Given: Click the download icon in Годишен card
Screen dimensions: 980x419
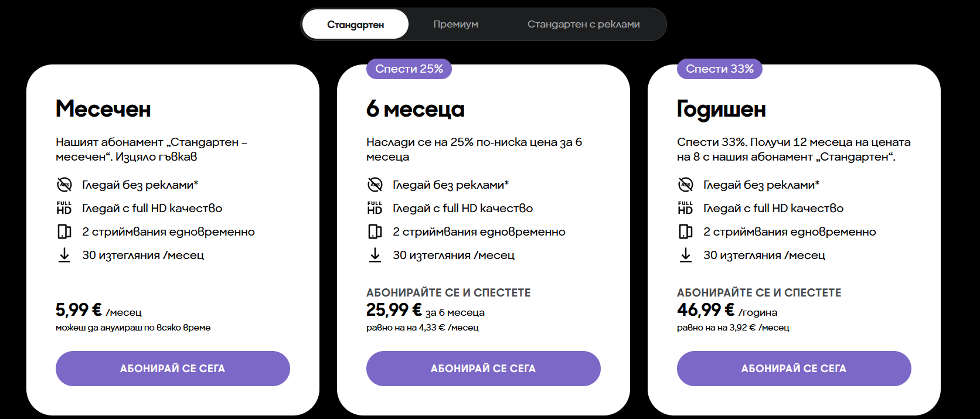Looking at the screenshot, I should pyautogui.click(x=685, y=255).
